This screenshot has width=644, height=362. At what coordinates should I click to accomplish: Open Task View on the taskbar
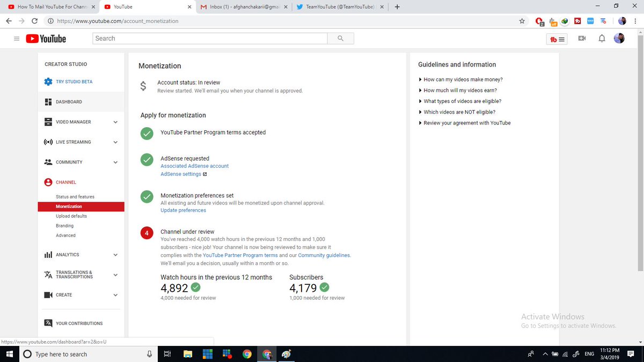coord(167,354)
